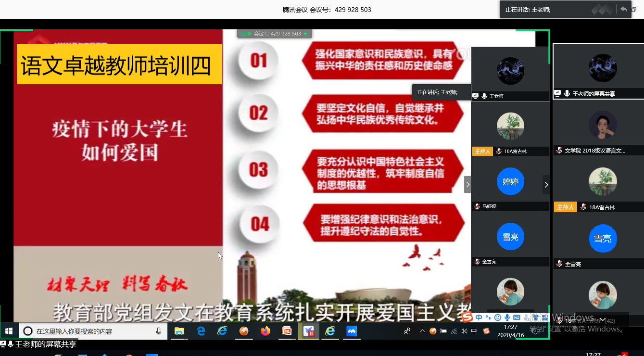Click the Sogou input method S logo
644x356 pixels.
[x=467, y=317]
